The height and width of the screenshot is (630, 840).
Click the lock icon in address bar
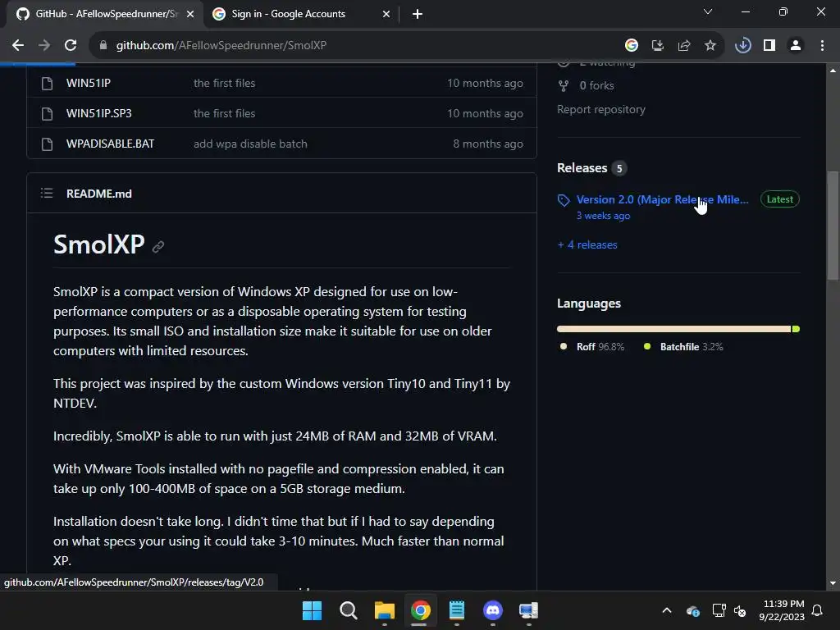[x=103, y=46]
